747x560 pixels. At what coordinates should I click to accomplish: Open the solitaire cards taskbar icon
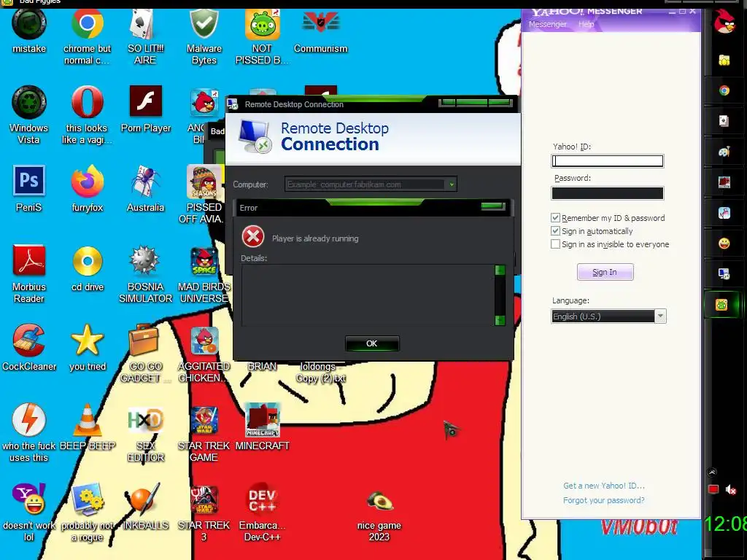point(724,121)
